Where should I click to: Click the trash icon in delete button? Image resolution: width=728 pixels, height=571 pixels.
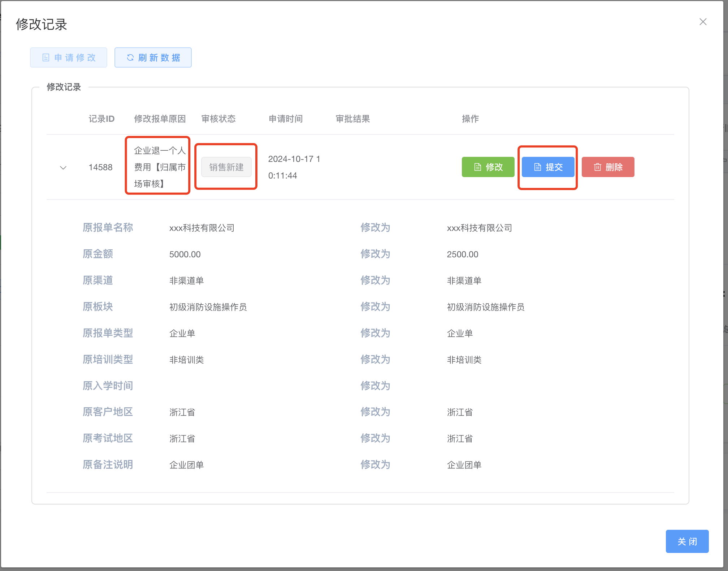coord(598,167)
